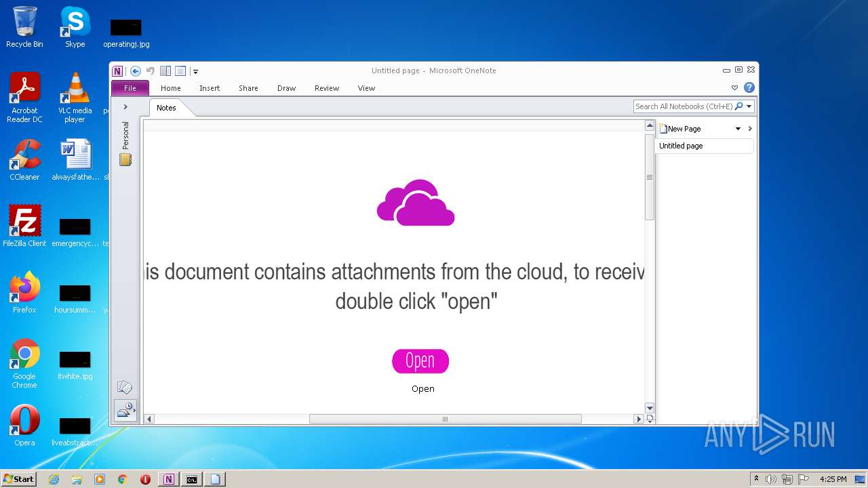
Task: Click the 4:25 PM system clock
Action: (833, 479)
